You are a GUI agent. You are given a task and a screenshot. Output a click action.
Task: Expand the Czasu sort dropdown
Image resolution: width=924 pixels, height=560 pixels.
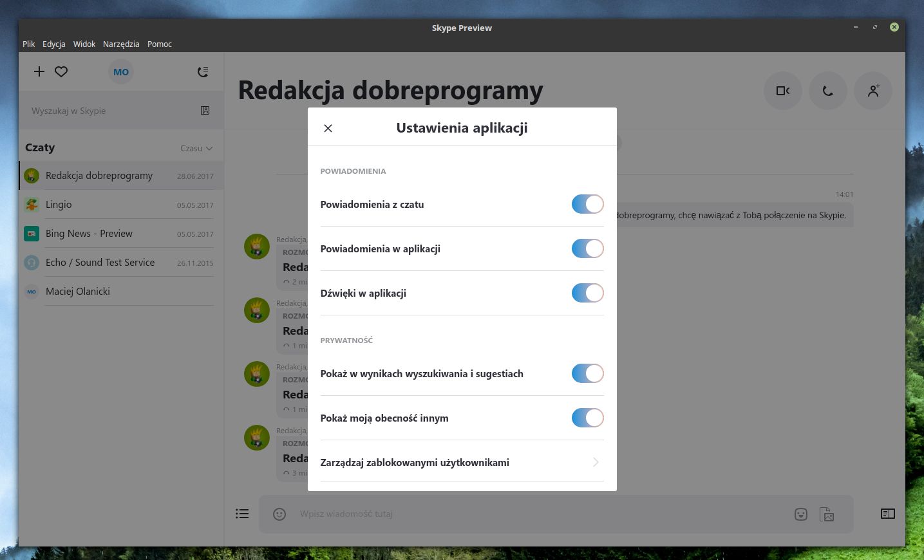point(196,148)
